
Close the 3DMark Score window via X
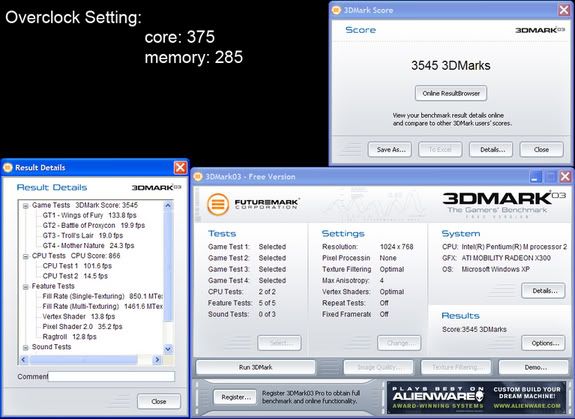[564, 10]
